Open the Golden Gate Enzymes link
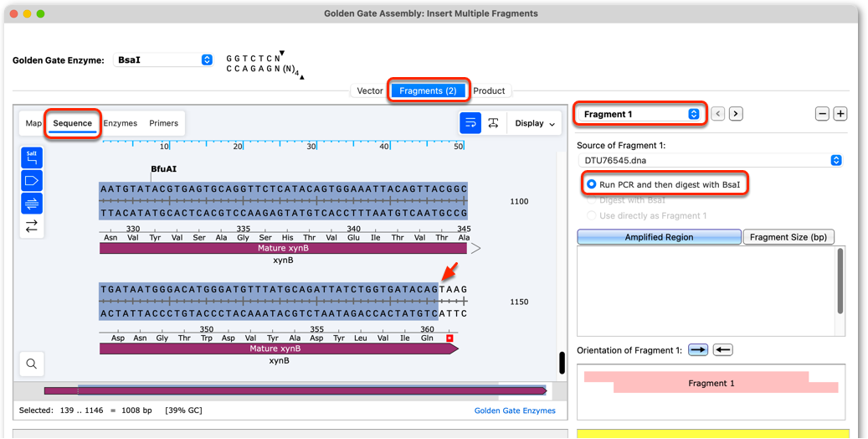 click(x=515, y=411)
